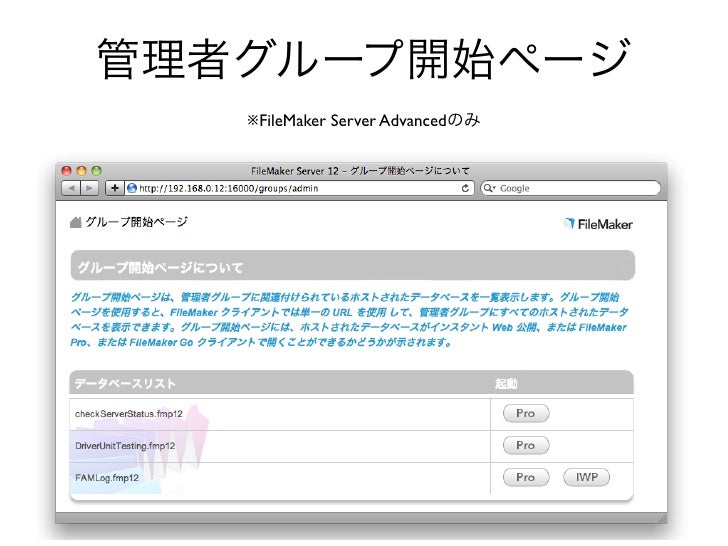Launch DriverUnitTesting.fmp12 with Pro button
The width and height of the screenshot is (728, 546).
coord(526,445)
